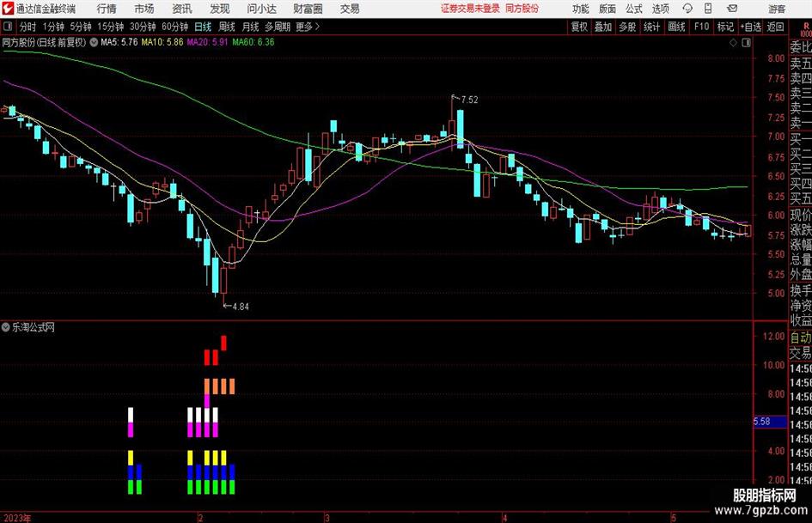
Task: Click the 复权 toolbar button
Action: click(x=579, y=27)
